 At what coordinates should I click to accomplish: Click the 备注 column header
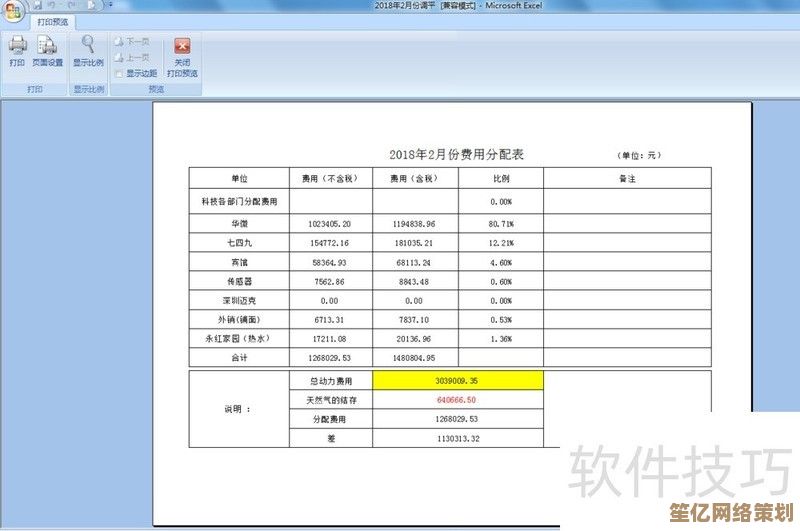[628, 179]
